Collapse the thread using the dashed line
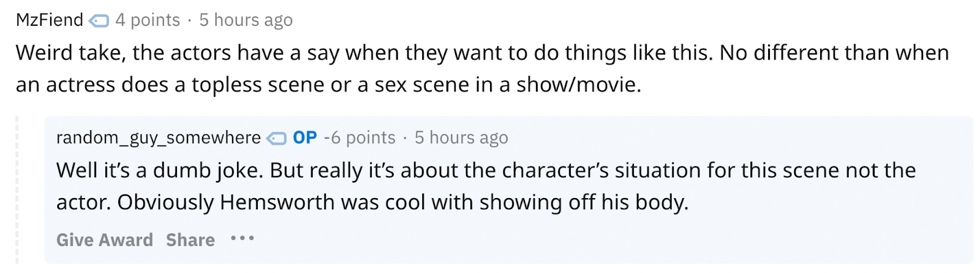The height and width of the screenshot is (273, 980). point(17,190)
